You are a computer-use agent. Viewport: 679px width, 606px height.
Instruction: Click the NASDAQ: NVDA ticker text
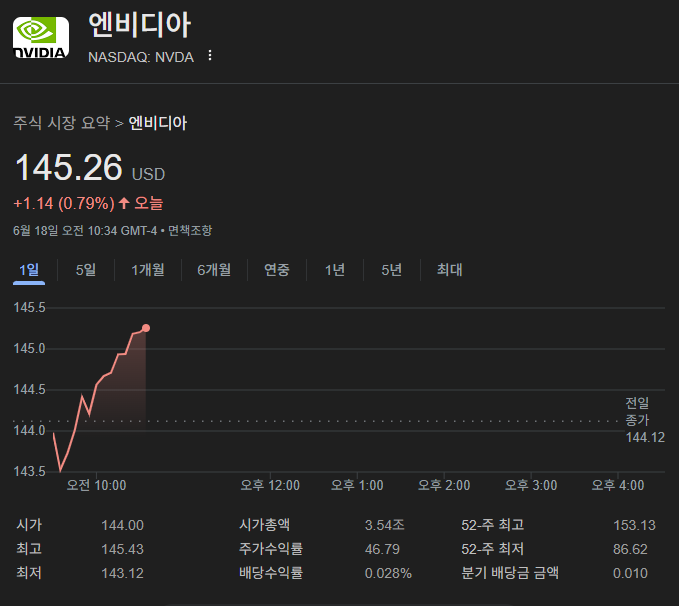tap(141, 57)
